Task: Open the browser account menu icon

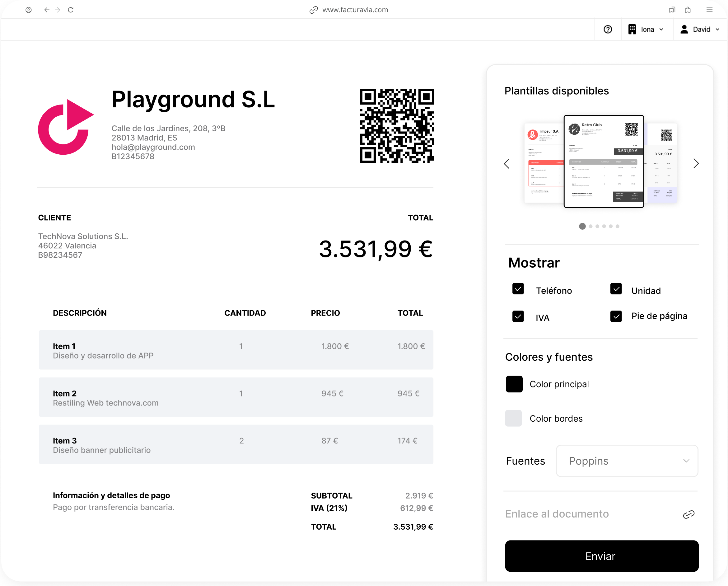Action: 29,10
